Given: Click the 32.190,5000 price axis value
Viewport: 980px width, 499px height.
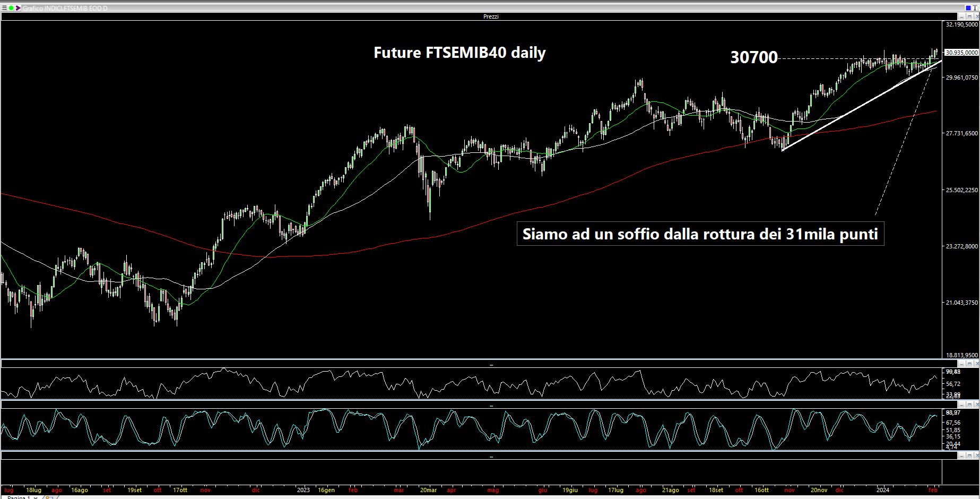Looking at the screenshot, I should pyautogui.click(x=962, y=24).
